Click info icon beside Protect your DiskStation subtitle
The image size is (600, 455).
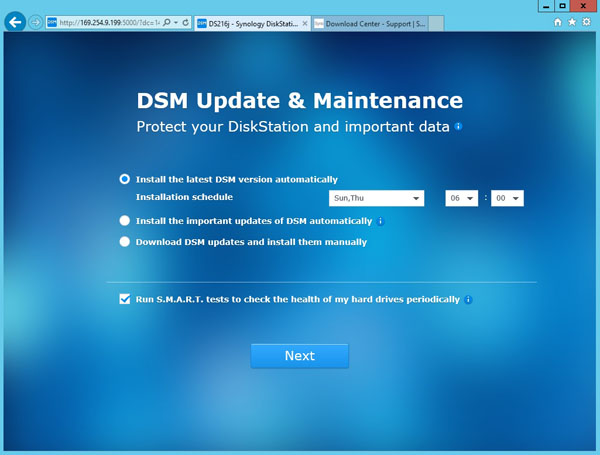[x=458, y=126]
